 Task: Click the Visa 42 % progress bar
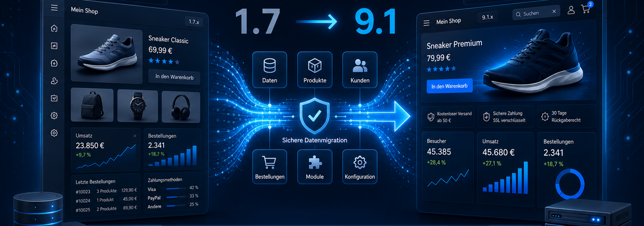click(176, 189)
